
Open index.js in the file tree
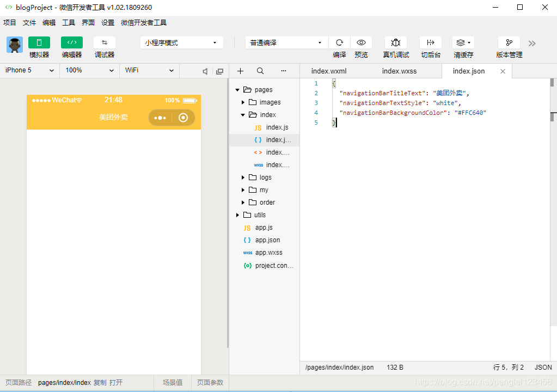(264, 127)
